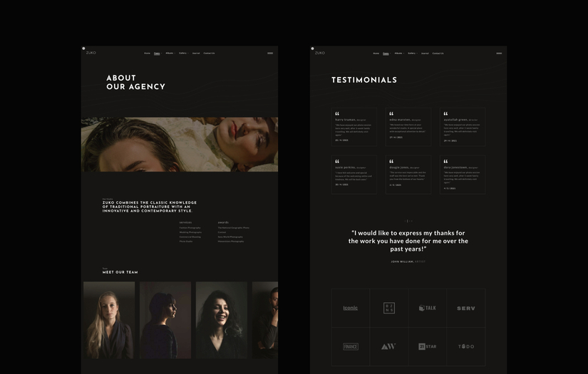Viewport: 588px width, 374px height.
Task: Click the "I would like to express my thanks" quote
Action: pos(408,241)
